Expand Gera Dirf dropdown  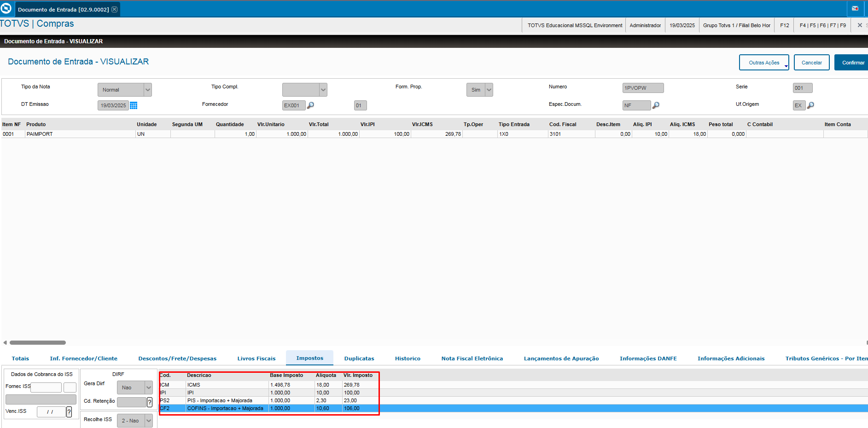coord(149,388)
